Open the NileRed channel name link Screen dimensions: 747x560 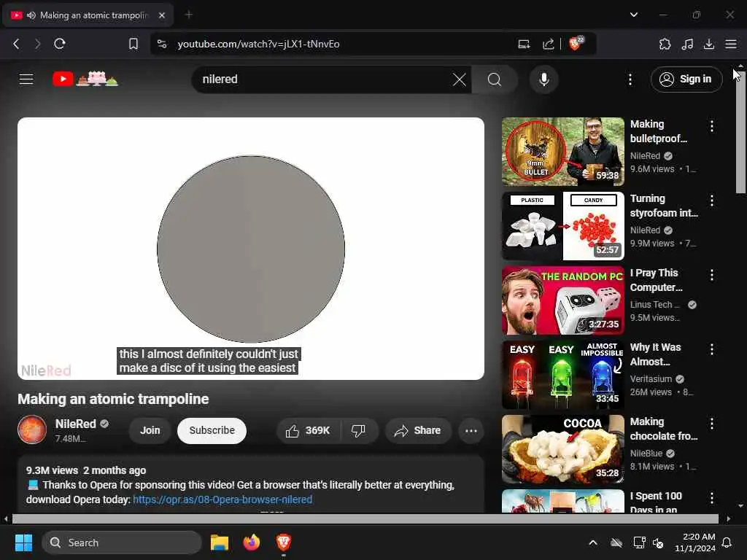76,424
